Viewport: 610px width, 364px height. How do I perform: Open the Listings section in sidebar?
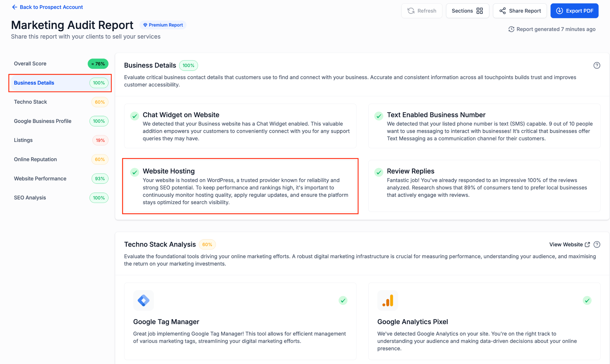click(23, 140)
